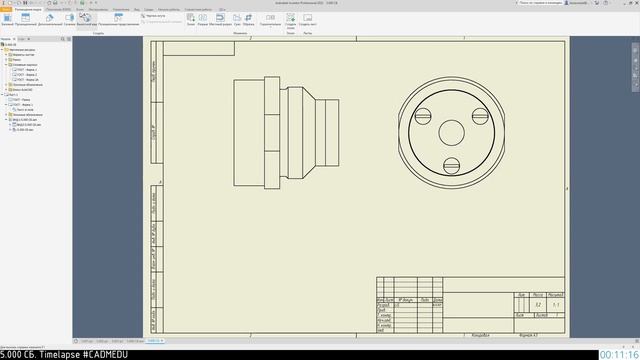Viewport: 640px width, 360px height.
Task: Expand the Форматы листов node
Action: [6, 55]
